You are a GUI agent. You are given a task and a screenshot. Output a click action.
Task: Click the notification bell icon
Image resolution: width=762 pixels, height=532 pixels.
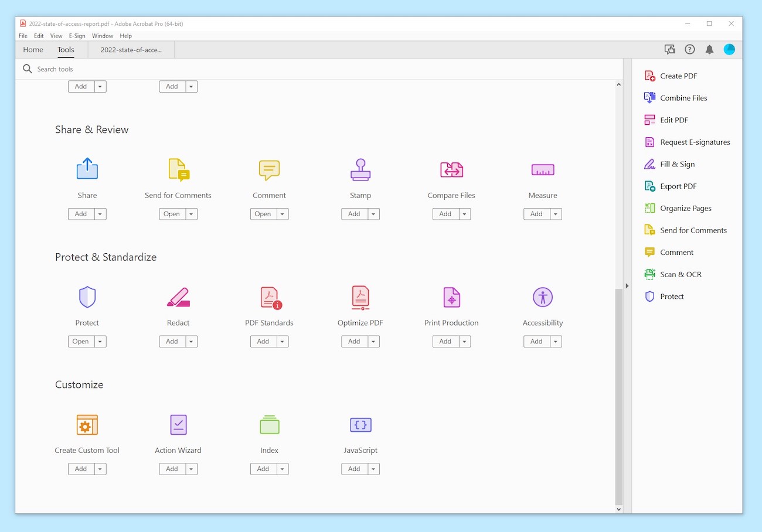pos(709,49)
